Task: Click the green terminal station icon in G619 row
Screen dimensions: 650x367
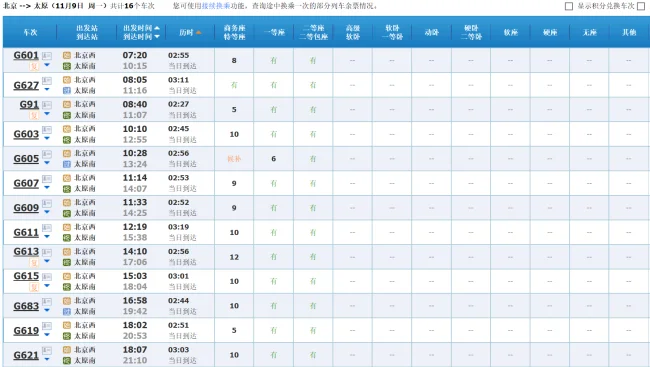Action: (67, 336)
